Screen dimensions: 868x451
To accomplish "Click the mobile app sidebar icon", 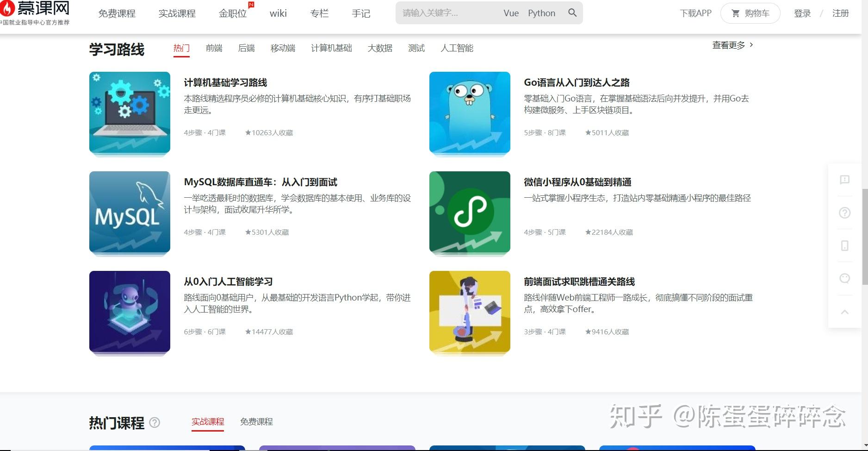I will pos(844,245).
